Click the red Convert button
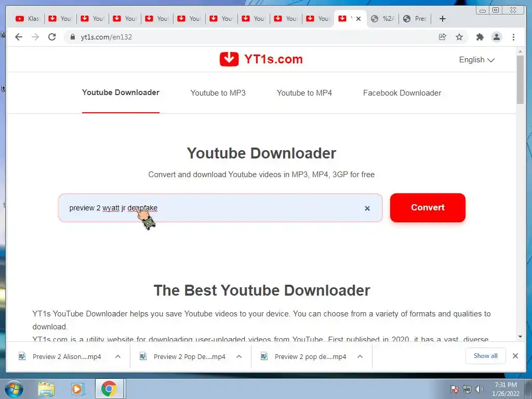This screenshot has width=532, height=399. click(428, 208)
